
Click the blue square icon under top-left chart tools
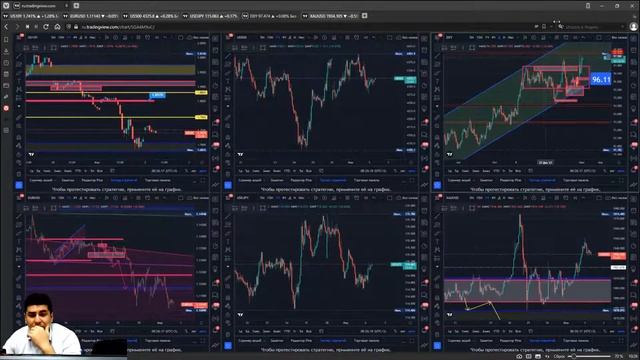[19, 185]
